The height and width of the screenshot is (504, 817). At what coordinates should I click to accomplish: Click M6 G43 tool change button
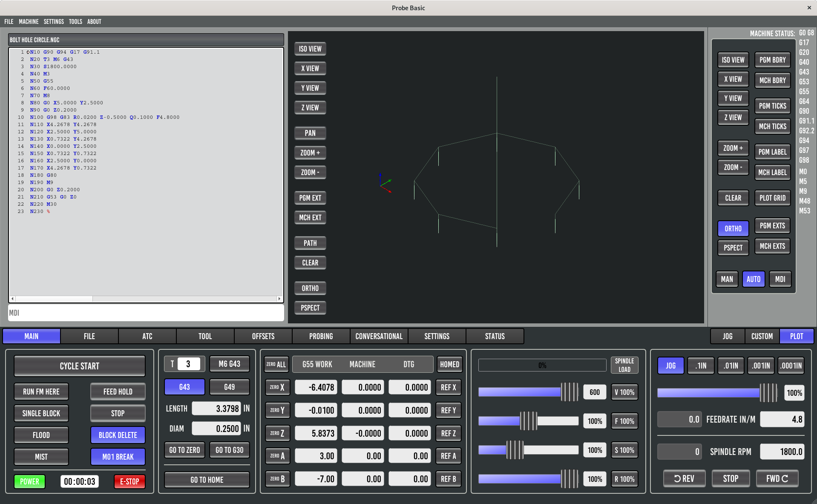tap(230, 364)
